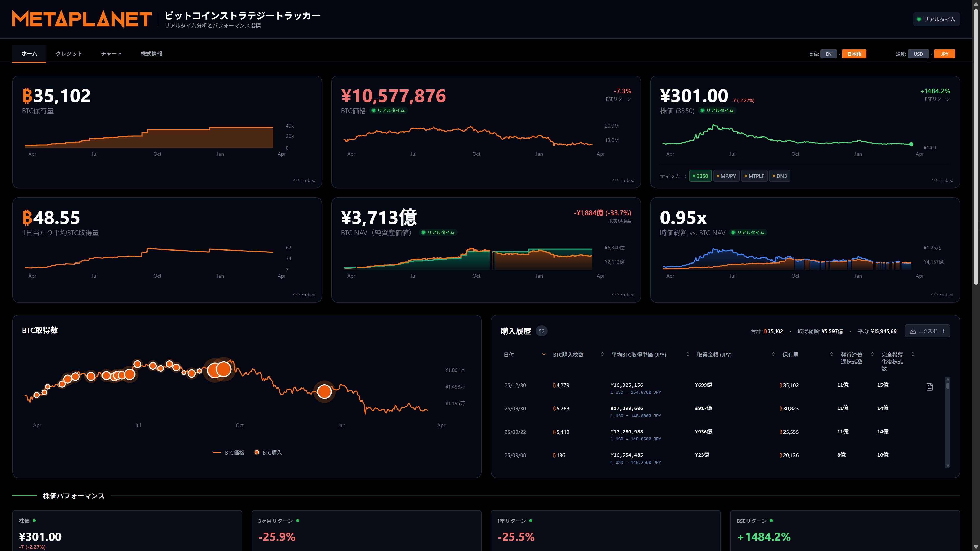Select 日本語 as the language
This screenshot has width=980, height=551.
click(x=854, y=54)
